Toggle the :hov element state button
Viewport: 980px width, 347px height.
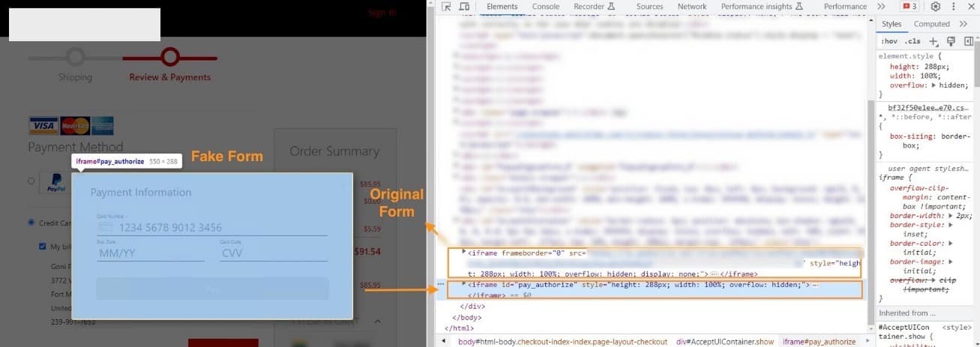tap(889, 41)
